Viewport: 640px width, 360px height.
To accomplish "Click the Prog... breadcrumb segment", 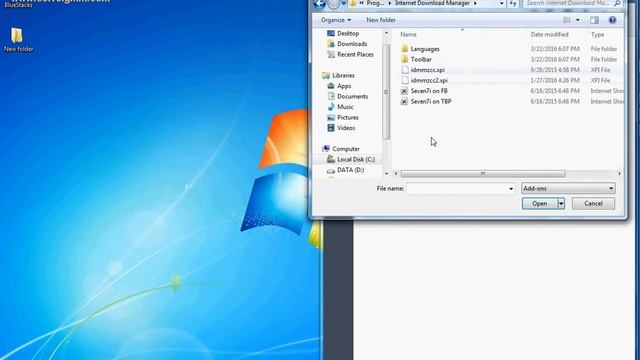I will 375,3.
